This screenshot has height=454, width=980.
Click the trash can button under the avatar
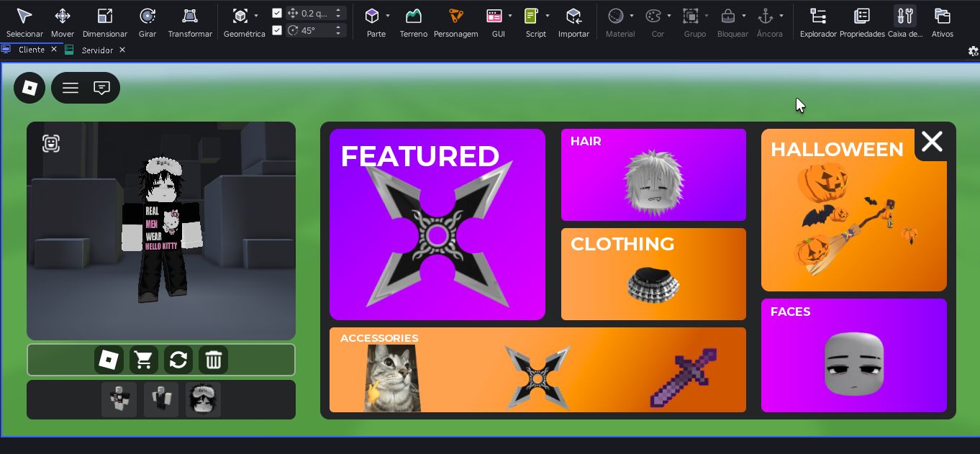click(x=214, y=360)
